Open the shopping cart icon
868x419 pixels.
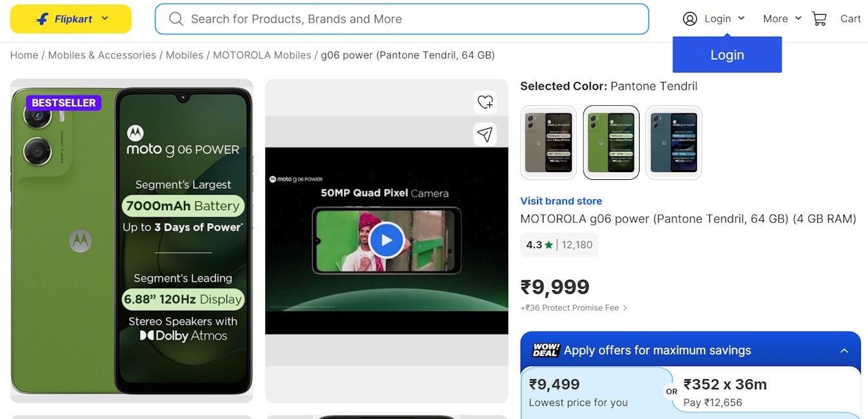click(x=820, y=19)
